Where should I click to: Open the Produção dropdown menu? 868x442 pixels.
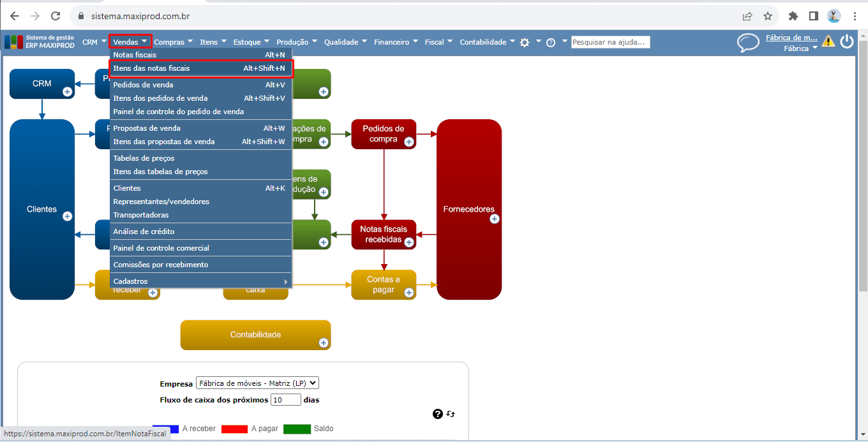click(x=297, y=42)
